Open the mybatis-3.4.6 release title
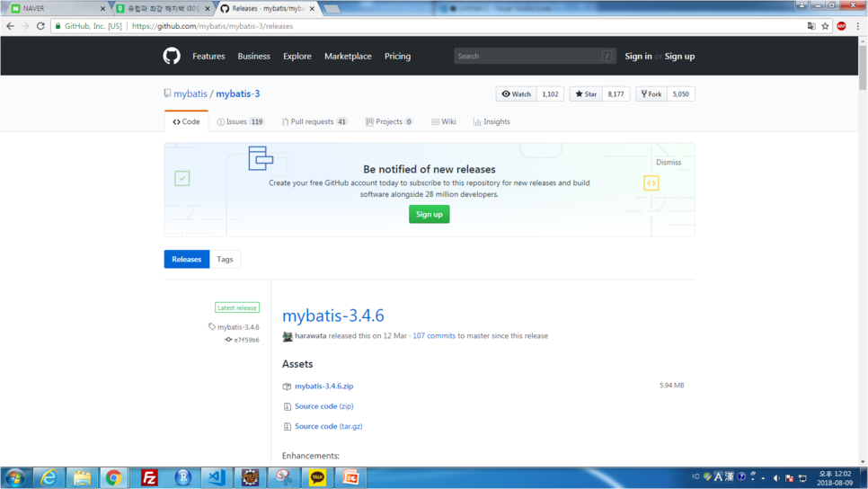This screenshot has height=489, width=868. click(x=333, y=316)
